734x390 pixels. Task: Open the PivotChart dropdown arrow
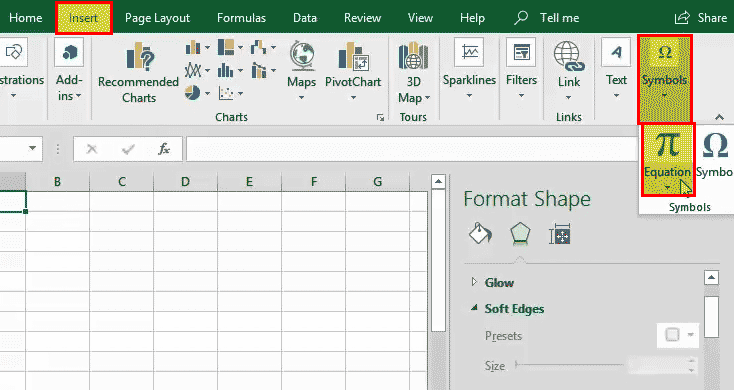353,97
